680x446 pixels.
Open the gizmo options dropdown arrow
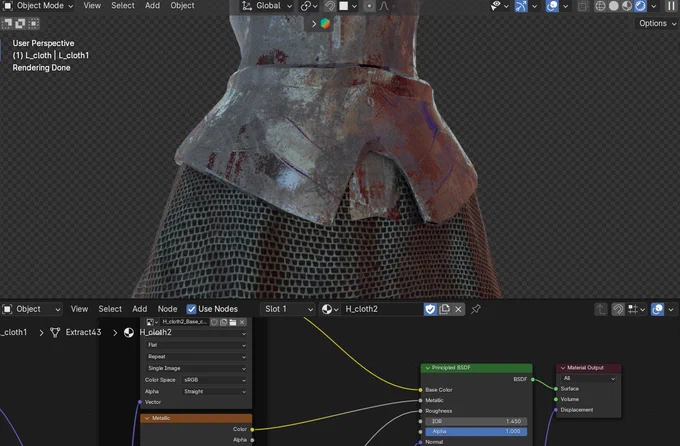(534, 6)
